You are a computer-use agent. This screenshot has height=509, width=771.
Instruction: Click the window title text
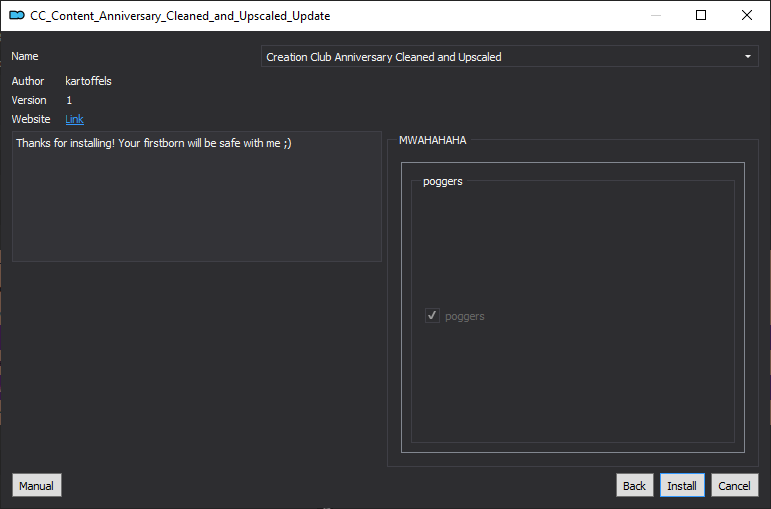point(180,16)
